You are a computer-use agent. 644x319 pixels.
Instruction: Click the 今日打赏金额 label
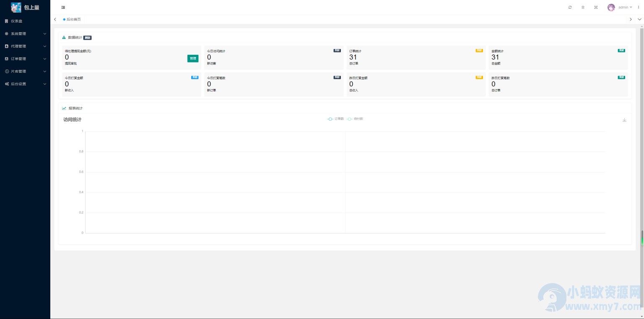point(74,78)
